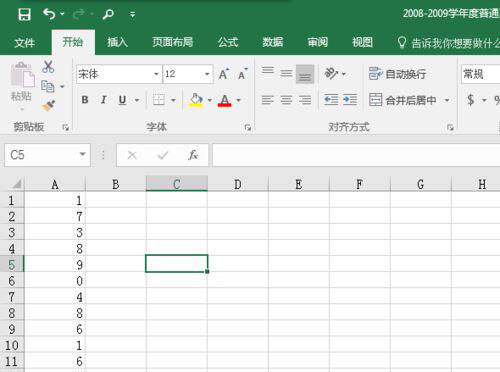Screen dimensions: 500x372
Task: Click the Undo arrow icon
Action: click(49, 14)
